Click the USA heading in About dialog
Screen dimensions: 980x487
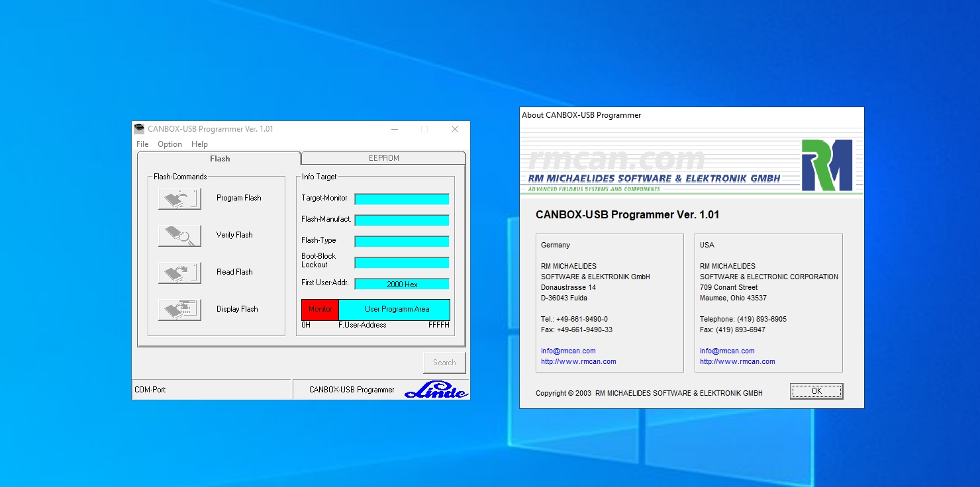707,245
